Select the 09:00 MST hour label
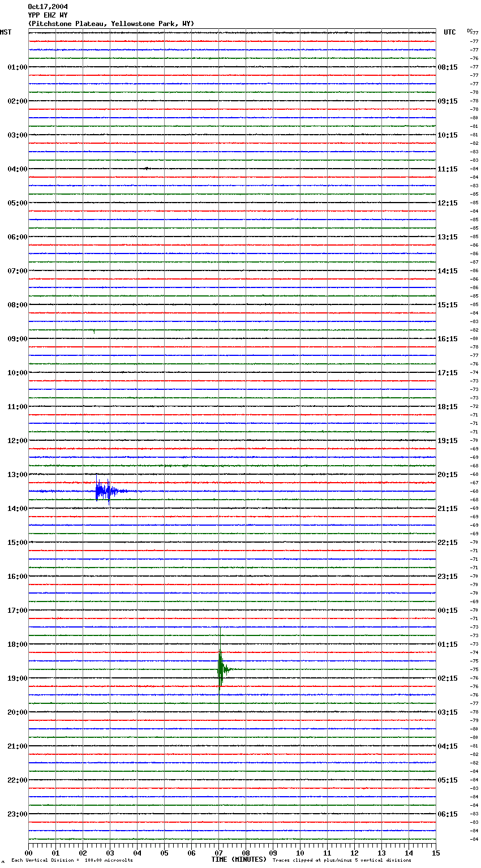Screen dimensions: 481x868 pyautogui.click(x=18, y=339)
